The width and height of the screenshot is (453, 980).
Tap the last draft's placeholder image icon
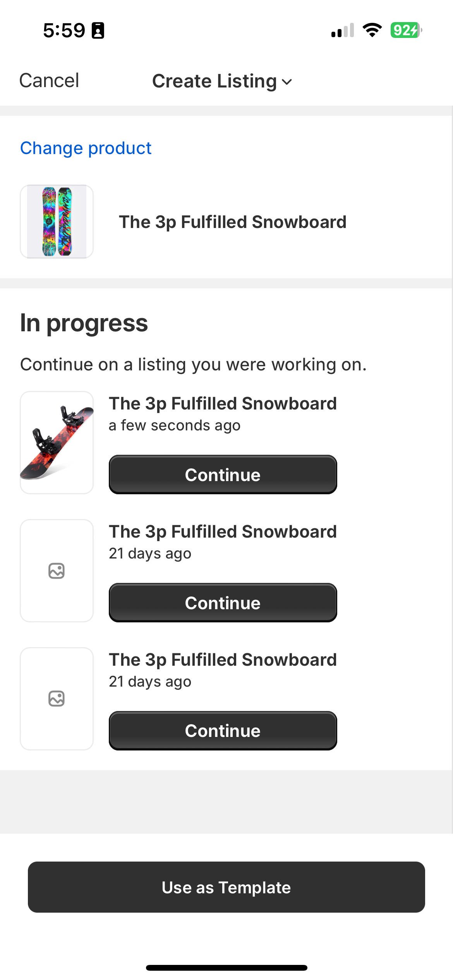tap(57, 699)
